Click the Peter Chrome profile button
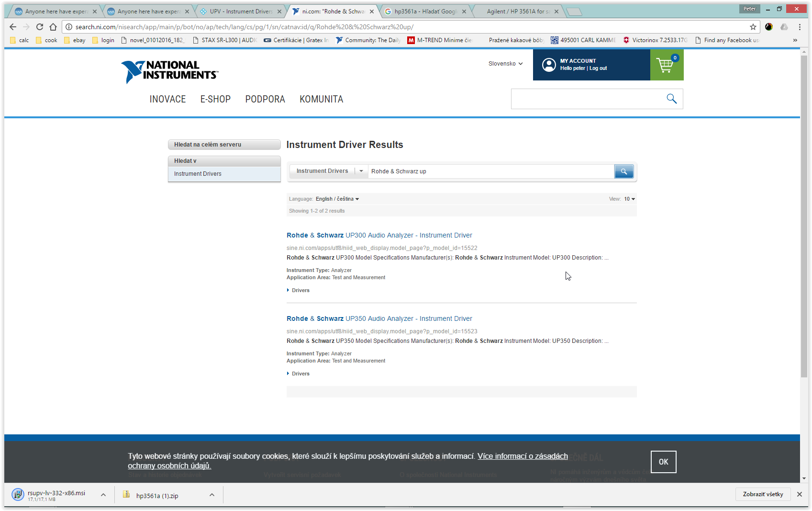812x511 pixels. (x=749, y=9)
